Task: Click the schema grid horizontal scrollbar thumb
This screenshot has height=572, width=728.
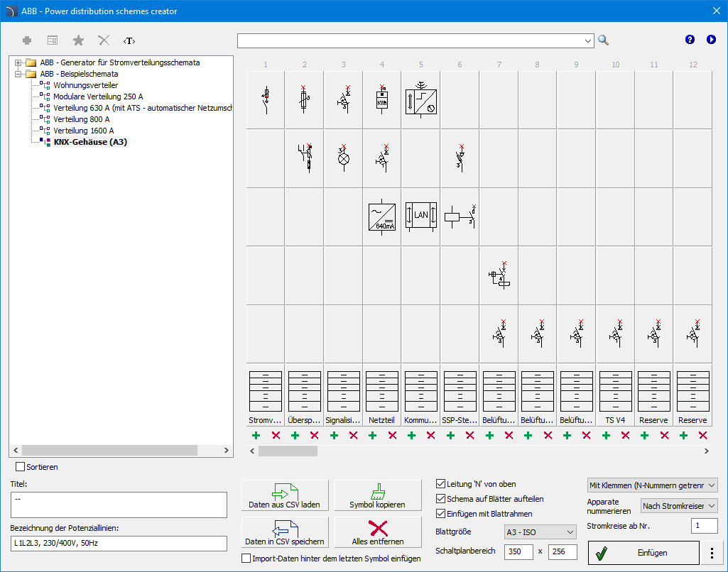Action: 288,451
